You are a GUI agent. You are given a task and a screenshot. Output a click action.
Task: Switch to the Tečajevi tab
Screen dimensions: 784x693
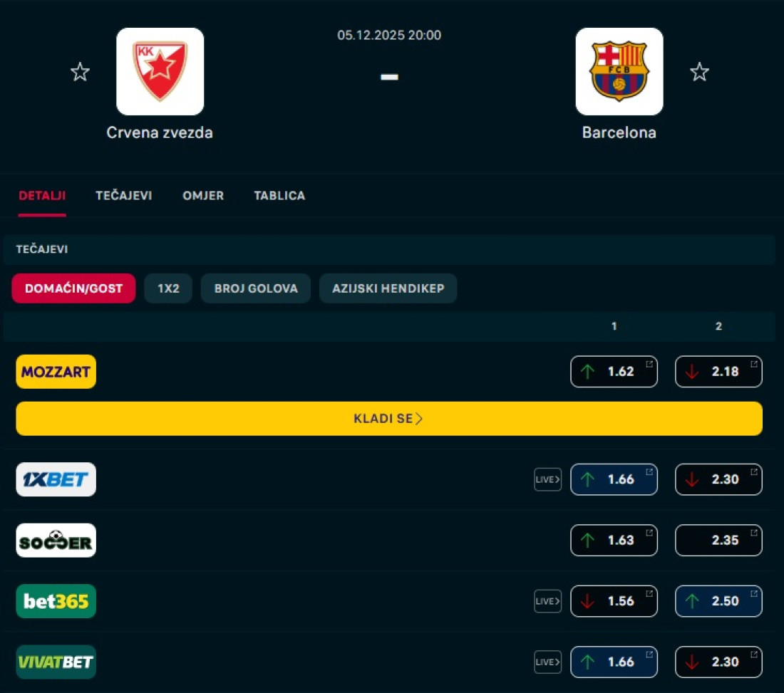[x=124, y=195]
